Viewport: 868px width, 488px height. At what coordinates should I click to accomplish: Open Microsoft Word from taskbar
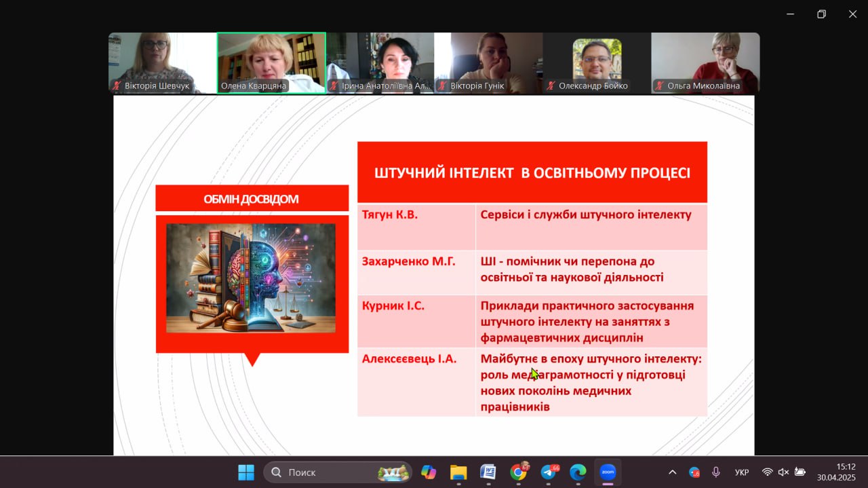[488, 472]
